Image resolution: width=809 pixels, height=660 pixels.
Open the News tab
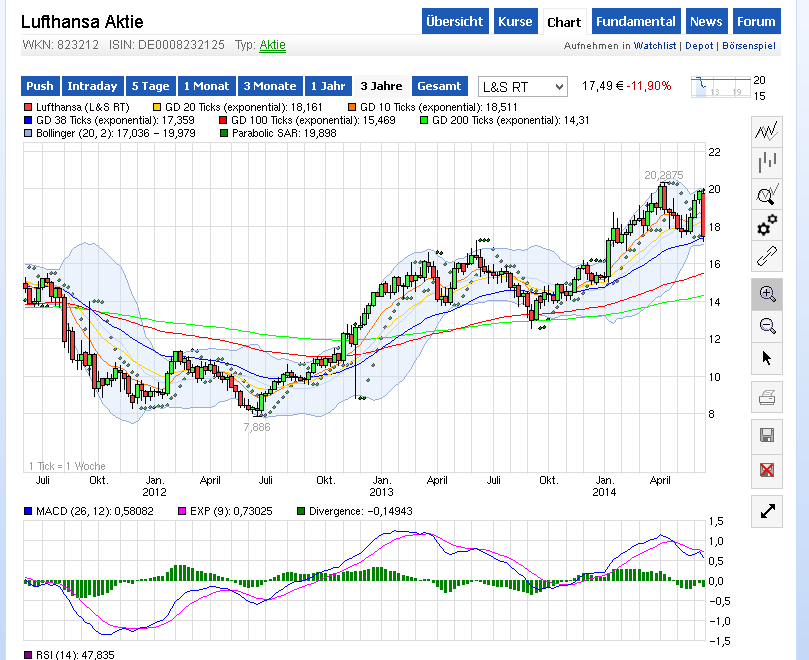pos(706,22)
